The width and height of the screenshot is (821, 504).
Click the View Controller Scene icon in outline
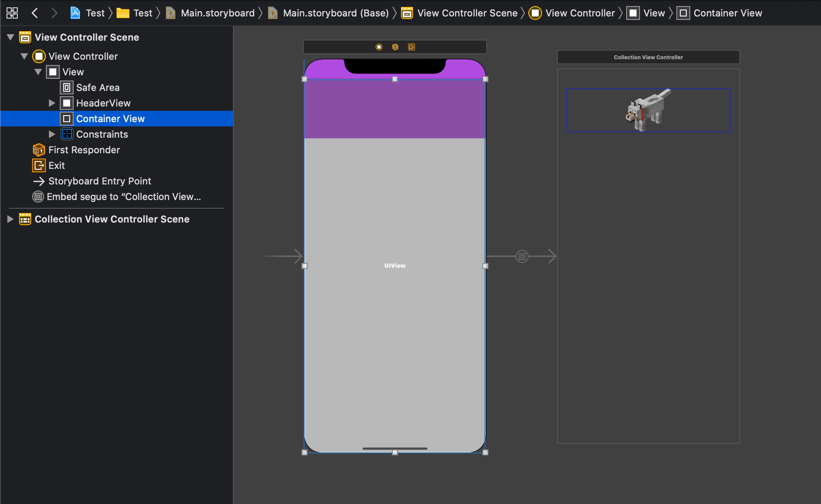click(25, 37)
